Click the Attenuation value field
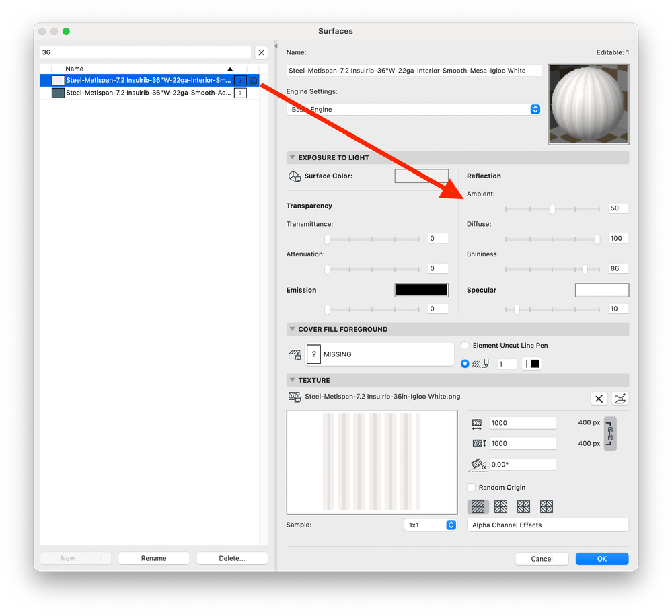Viewport: 672px width, 616px height. (438, 268)
